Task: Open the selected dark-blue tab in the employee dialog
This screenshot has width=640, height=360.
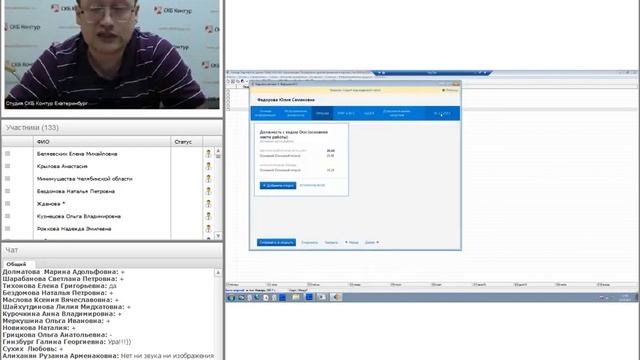Action: tap(322, 113)
